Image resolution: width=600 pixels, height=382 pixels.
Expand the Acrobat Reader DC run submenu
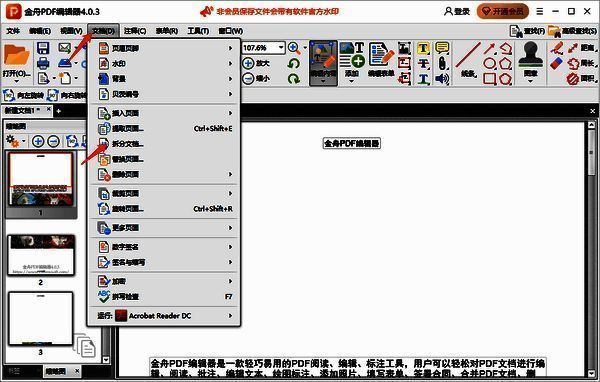click(x=165, y=316)
